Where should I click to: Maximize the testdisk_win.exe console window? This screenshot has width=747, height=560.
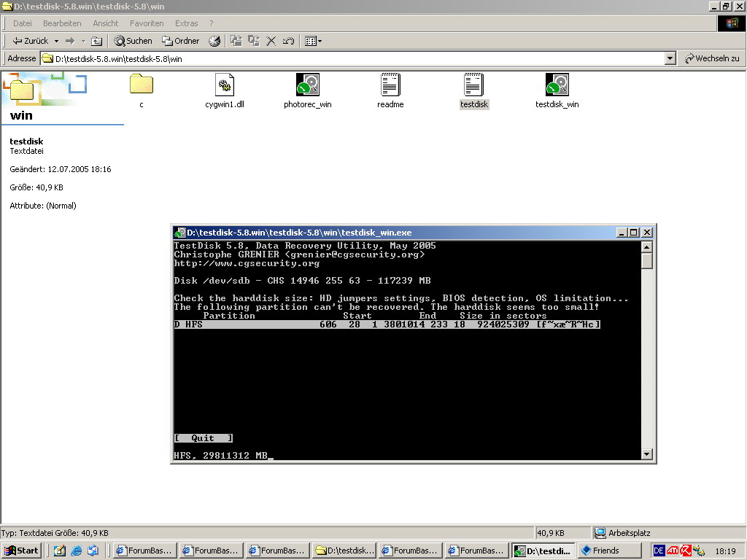[x=634, y=233]
